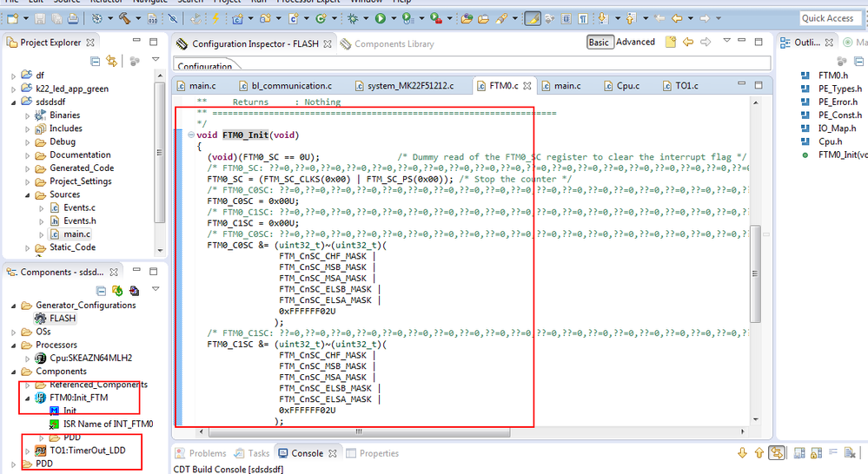Collapse the sdsdsdf project node
Screen dimensions: 868x474
pyautogui.click(x=13, y=102)
